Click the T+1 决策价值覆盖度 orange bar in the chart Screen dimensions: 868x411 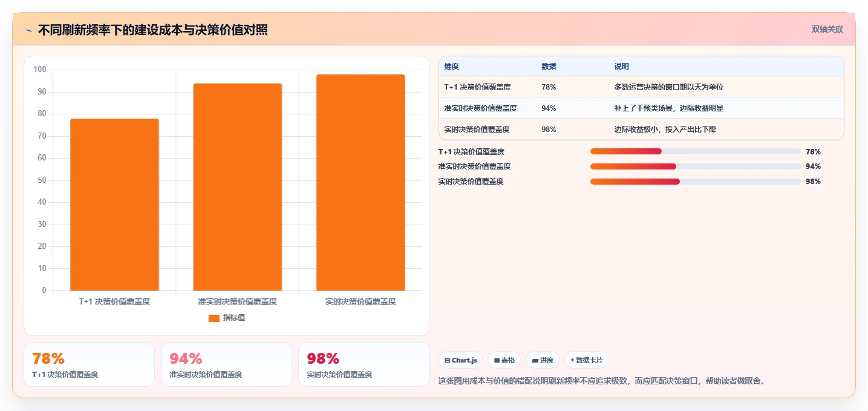(x=114, y=205)
